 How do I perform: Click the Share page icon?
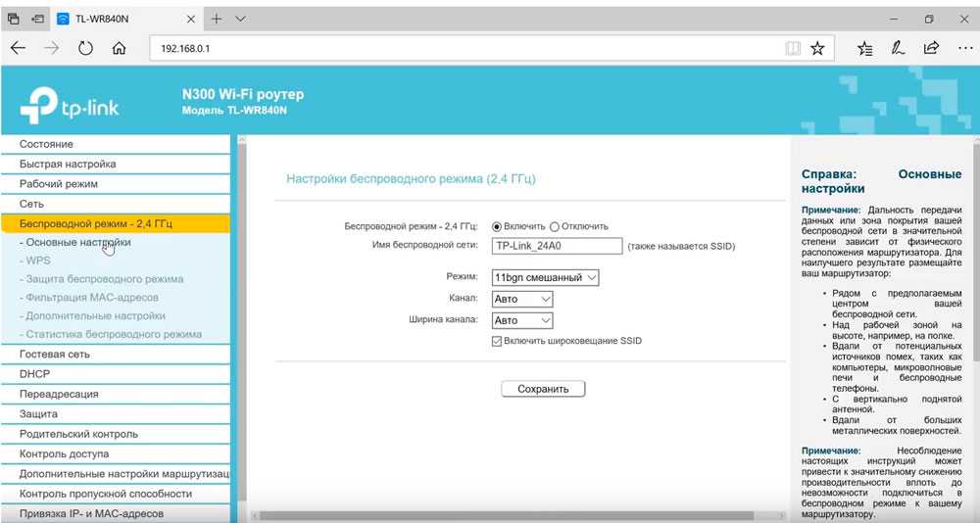point(931,48)
